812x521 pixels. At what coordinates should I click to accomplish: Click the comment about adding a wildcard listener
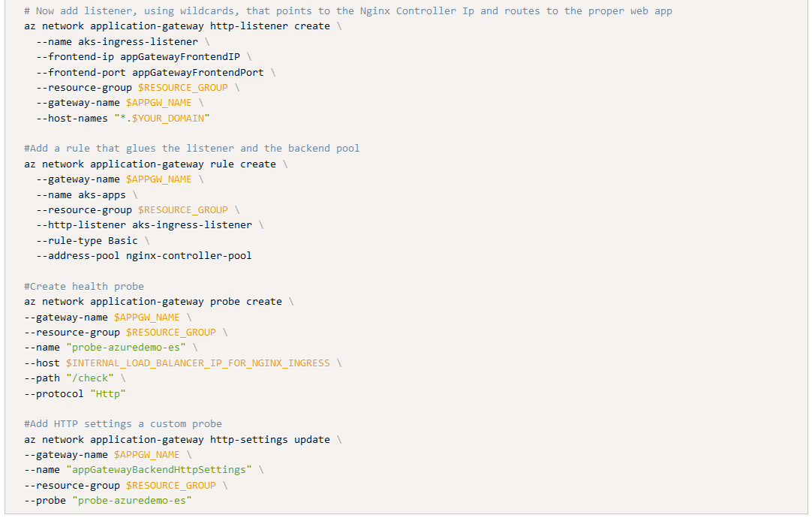coord(348,11)
